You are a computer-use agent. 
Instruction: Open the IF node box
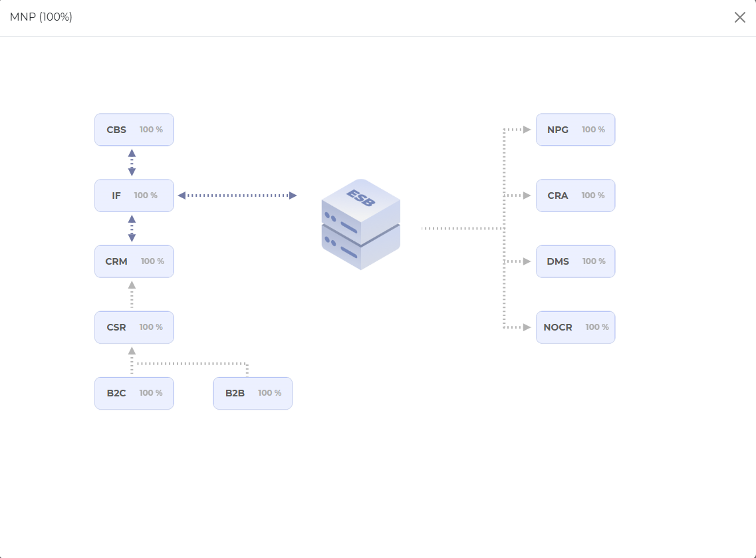pyautogui.click(x=134, y=196)
